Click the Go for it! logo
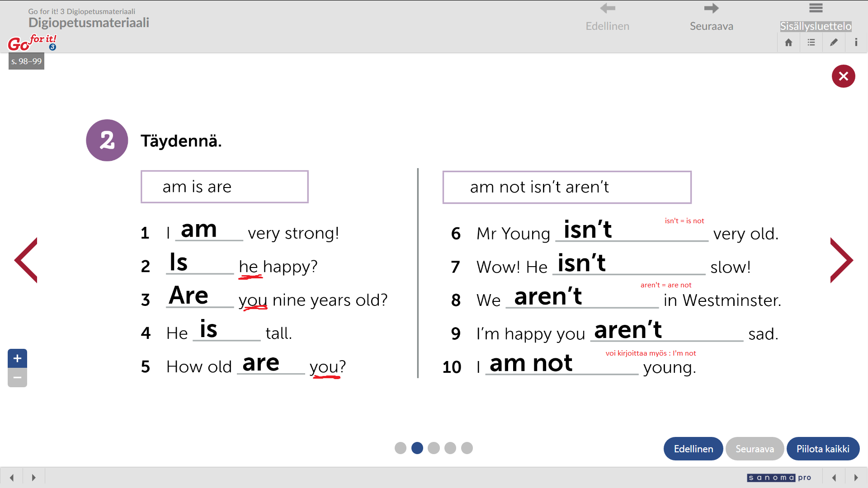868x488 pixels. [32, 42]
